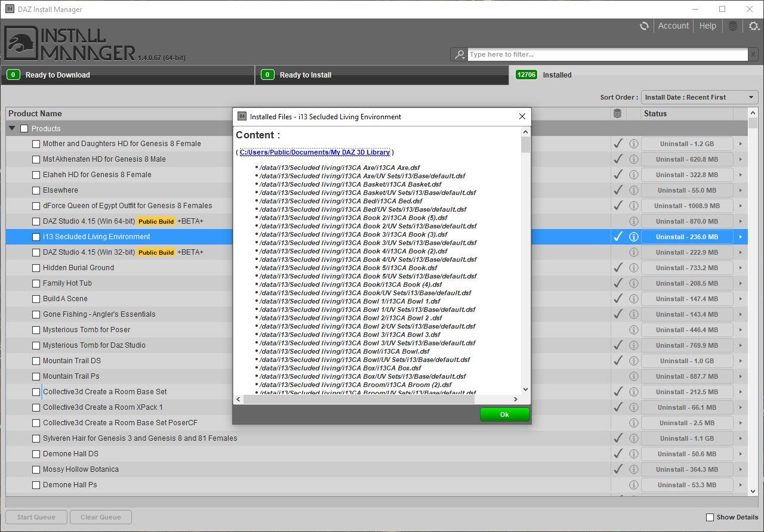This screenshot has width=764, height=532.
Task: Expand options arrow for i13 Secluded Living Environment
Action: pos(740,237)
